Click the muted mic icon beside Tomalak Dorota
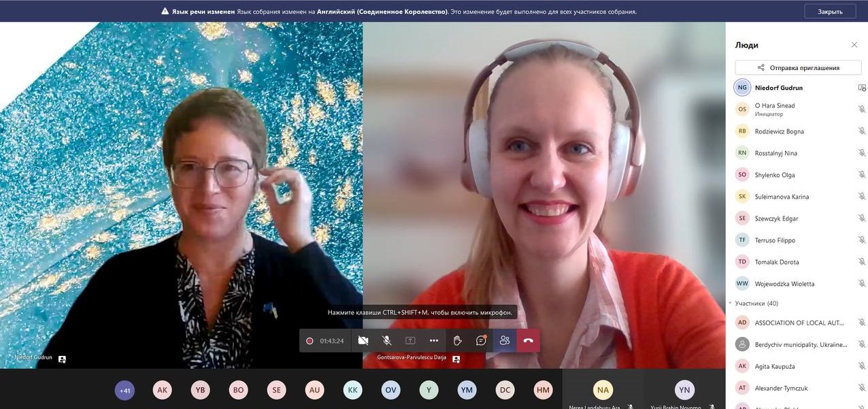 [862, 262]
